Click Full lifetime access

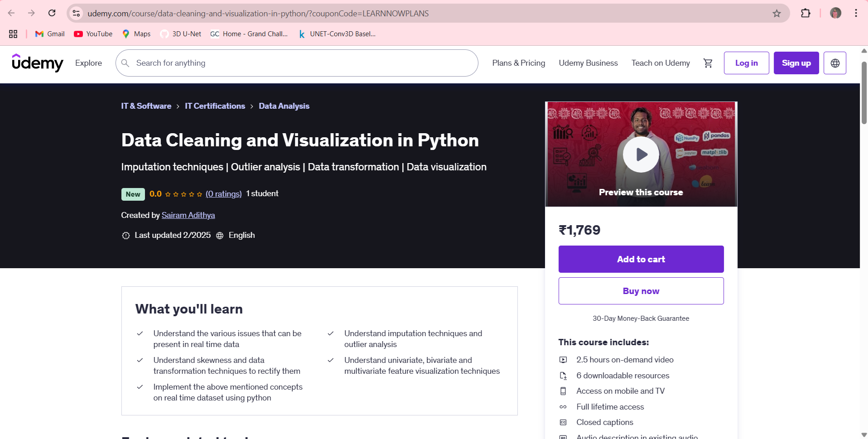coord(610,407)
